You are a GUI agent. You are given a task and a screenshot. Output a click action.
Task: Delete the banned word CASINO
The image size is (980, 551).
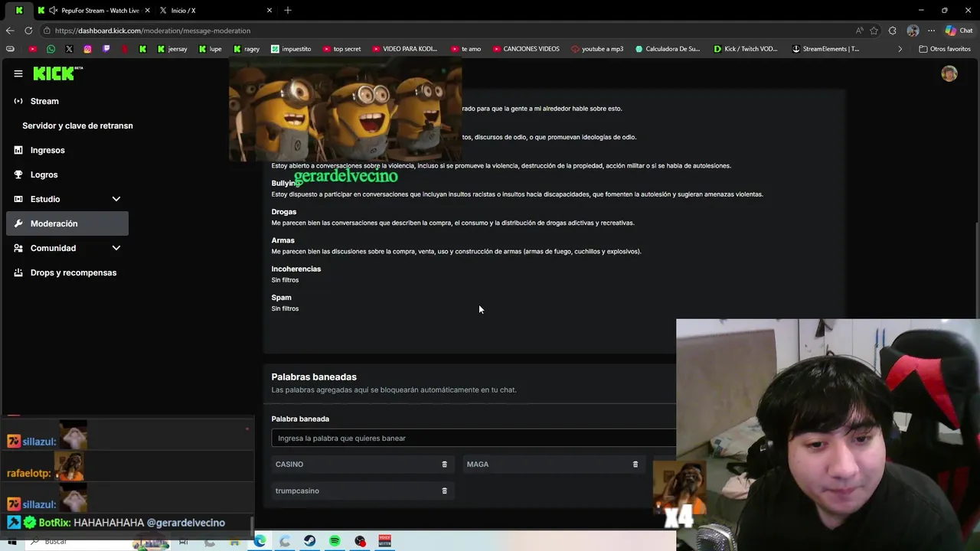pos(444,465)
